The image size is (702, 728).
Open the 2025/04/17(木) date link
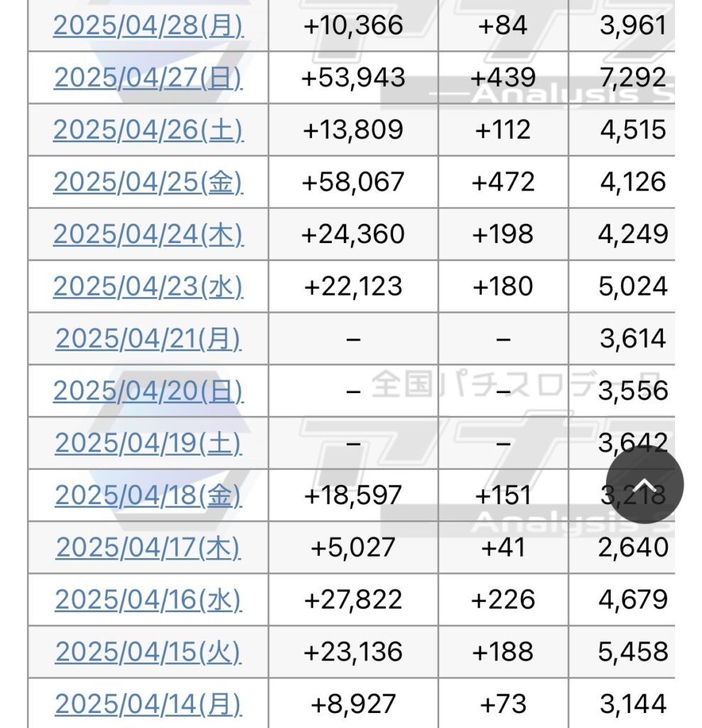pos(148,547)
